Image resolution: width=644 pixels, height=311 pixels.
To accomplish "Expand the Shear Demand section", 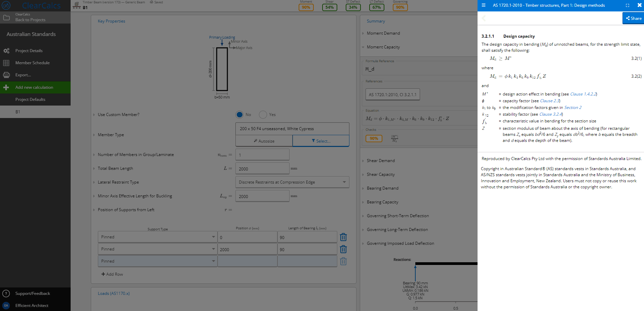I will [x=381, y=161].
